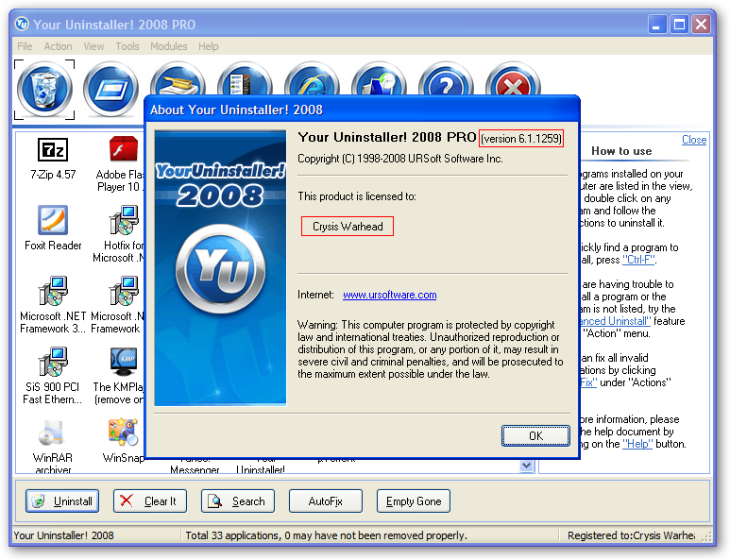
Task: Select the Adobe Flash Player 10 icon
Action: coord(124,149)
